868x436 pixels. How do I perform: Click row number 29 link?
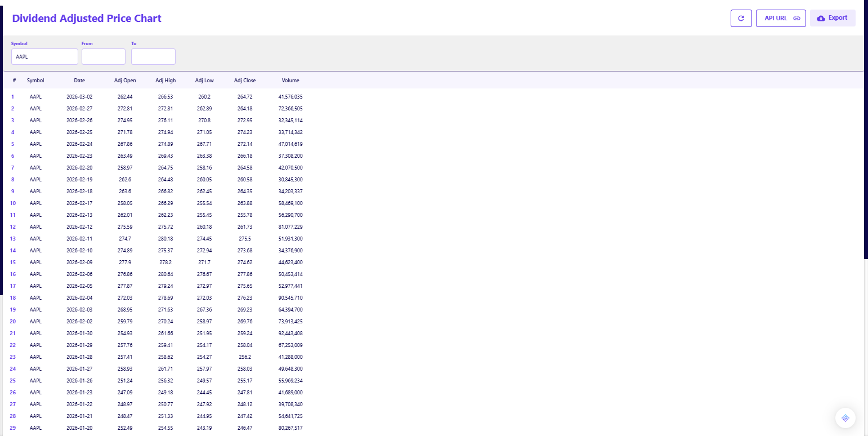pyautogui.click(x=13, y=428)
